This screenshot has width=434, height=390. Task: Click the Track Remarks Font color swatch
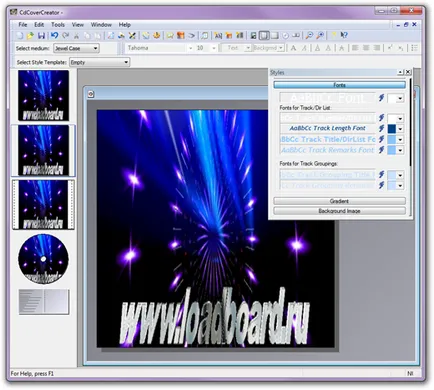point(392,150)
